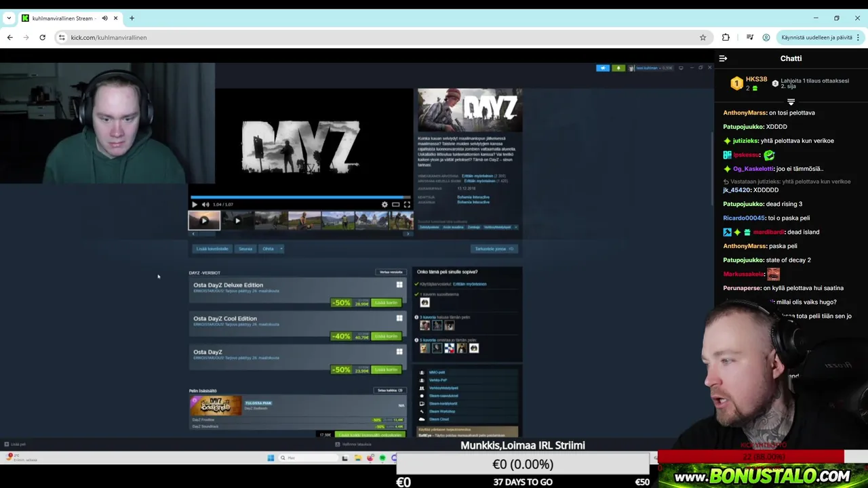Go back in the browser

pyautogui.click(x=9, y=37)
